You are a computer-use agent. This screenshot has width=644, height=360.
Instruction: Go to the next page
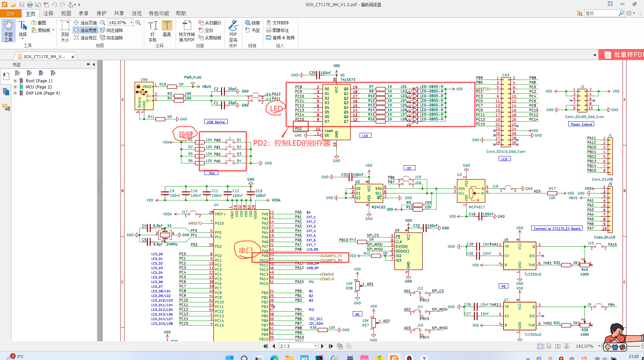click(x=322, y=346)
